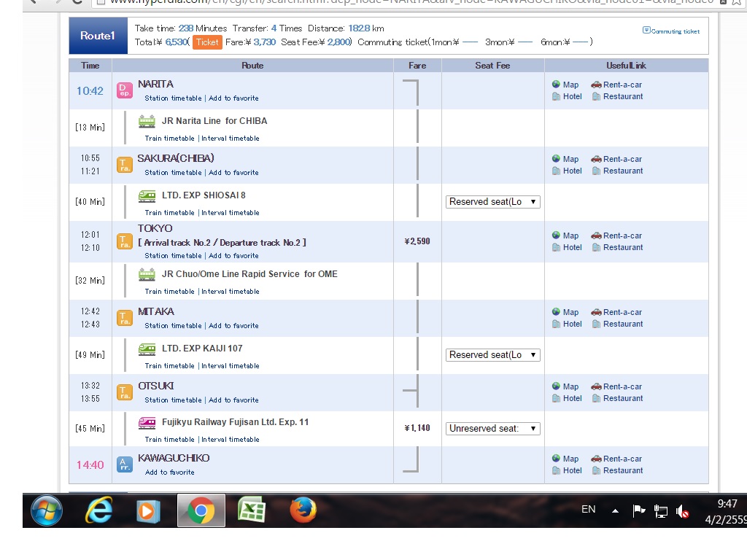
Task: Open Rent-a-car link for OTSUKI
Action: click(616, 386)
